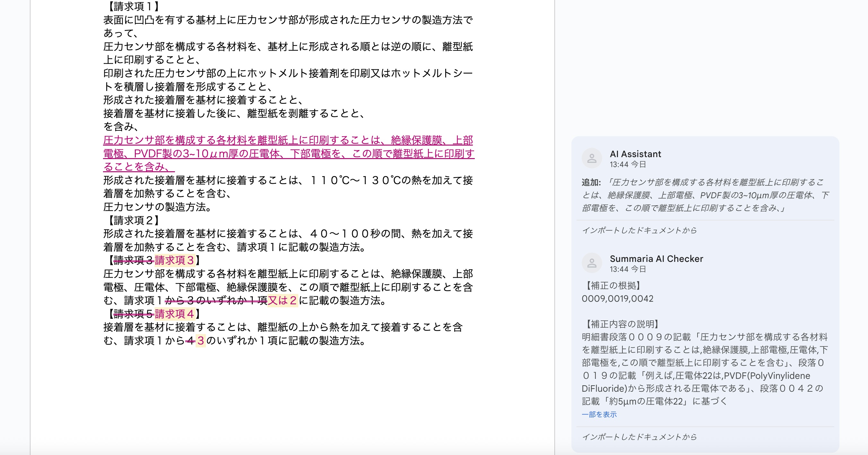Click the line 圧力センサの製造方法。
This screenshot has width=868, height=455.
click(159, 207)
